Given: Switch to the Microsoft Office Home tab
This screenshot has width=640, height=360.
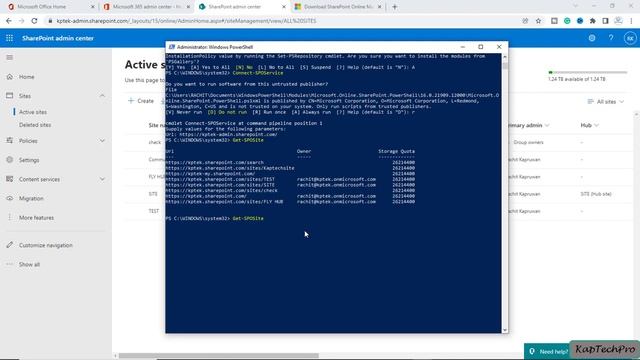Looking at the screenshot, I should tap(51, 7).
